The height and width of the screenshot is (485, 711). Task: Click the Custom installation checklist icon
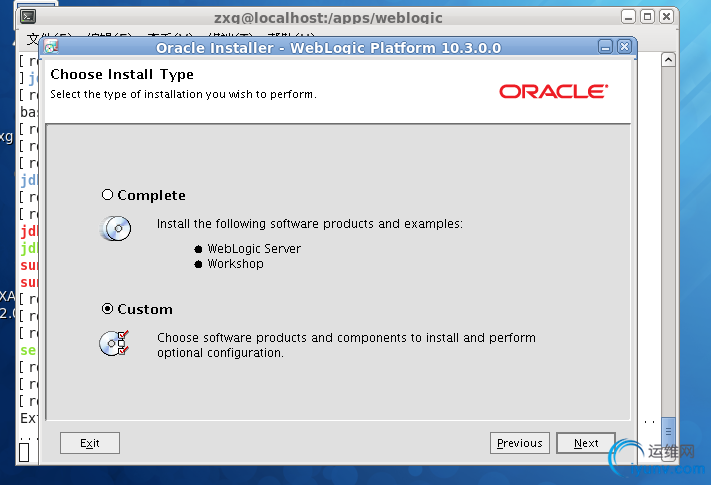pos(114,344)
